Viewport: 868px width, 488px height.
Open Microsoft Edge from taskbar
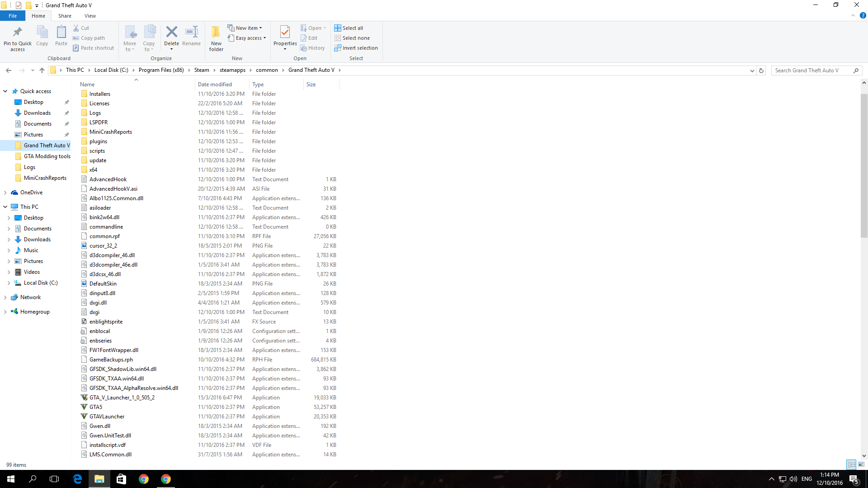pyautogui.click(x=77, y=479)
